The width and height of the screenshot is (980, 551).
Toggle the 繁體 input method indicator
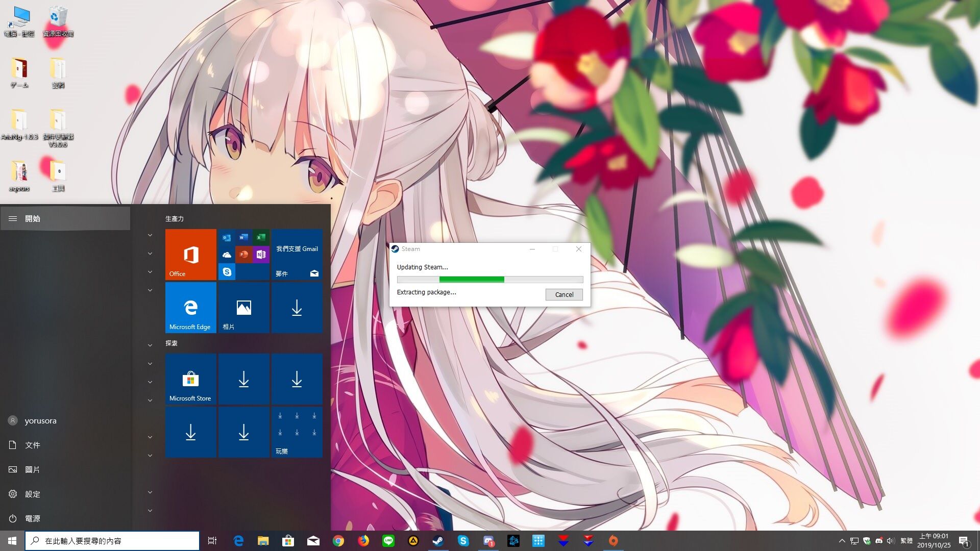(906, 541)
